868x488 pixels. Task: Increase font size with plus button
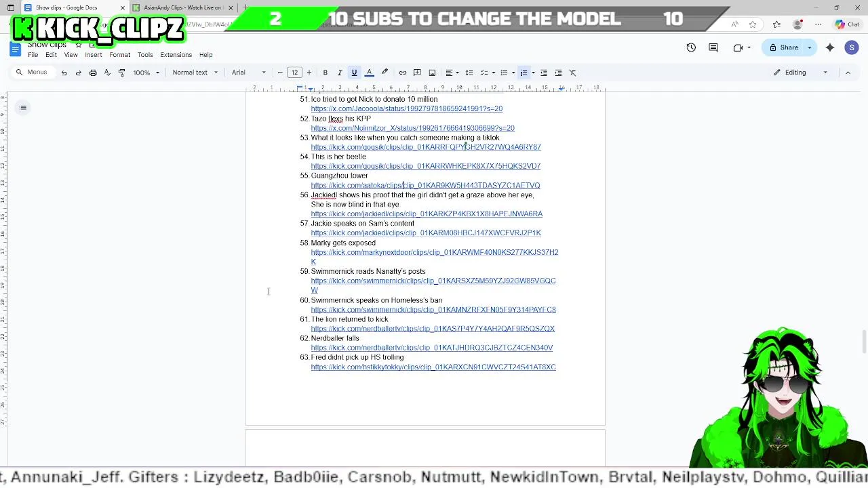point(309,73)
